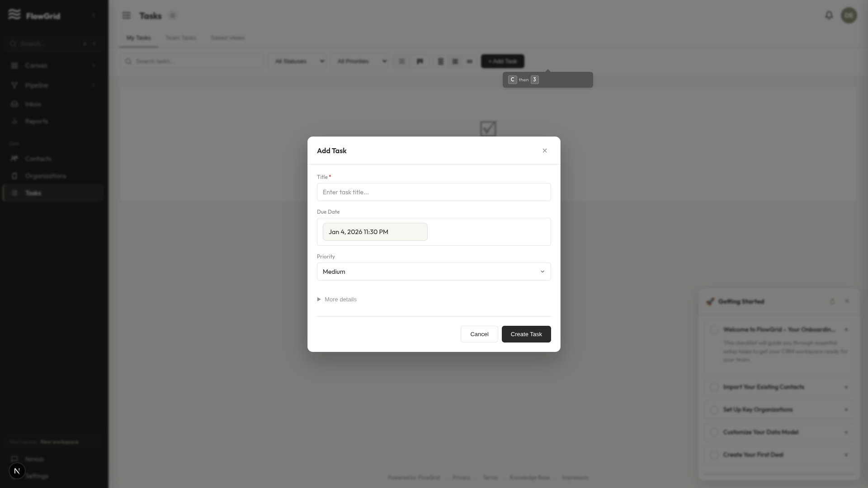Click the Create Task button
The image size is (868, 488).
tap(526, 334)
